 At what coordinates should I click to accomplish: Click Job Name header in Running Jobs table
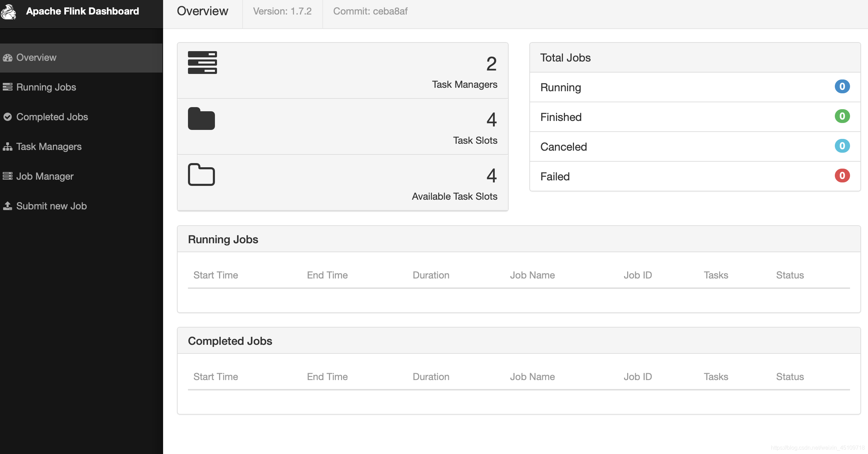coord(532,275)
